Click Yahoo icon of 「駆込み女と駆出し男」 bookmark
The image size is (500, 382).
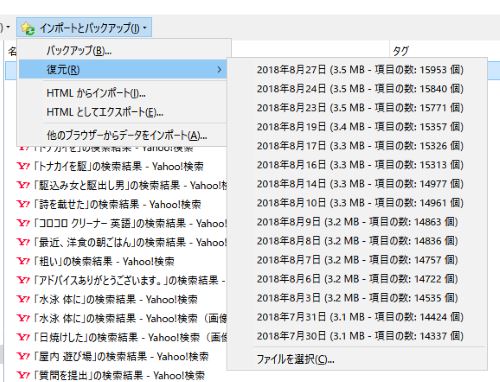(x=23, y=185)
